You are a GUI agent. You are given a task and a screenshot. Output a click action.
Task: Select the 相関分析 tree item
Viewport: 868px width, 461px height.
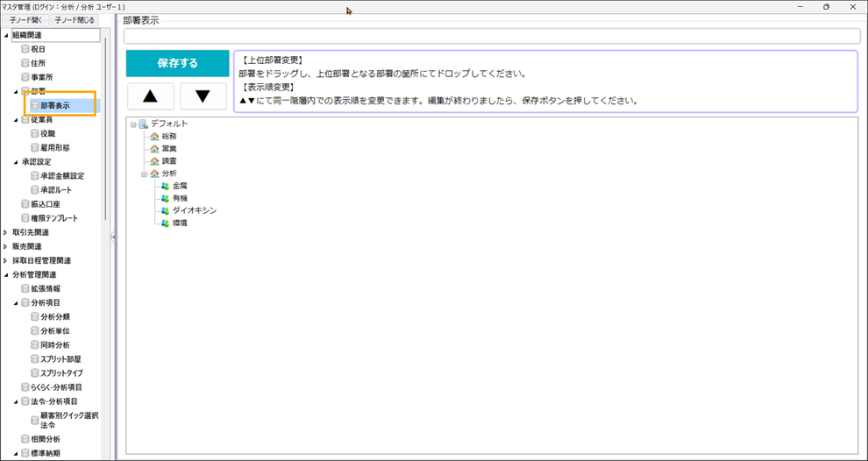pos(46,439)
